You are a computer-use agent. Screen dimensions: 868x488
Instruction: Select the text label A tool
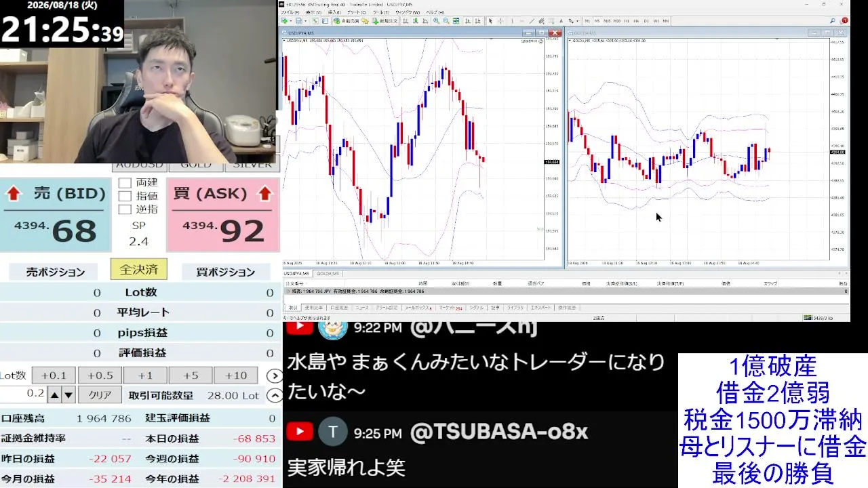(561, 21)
